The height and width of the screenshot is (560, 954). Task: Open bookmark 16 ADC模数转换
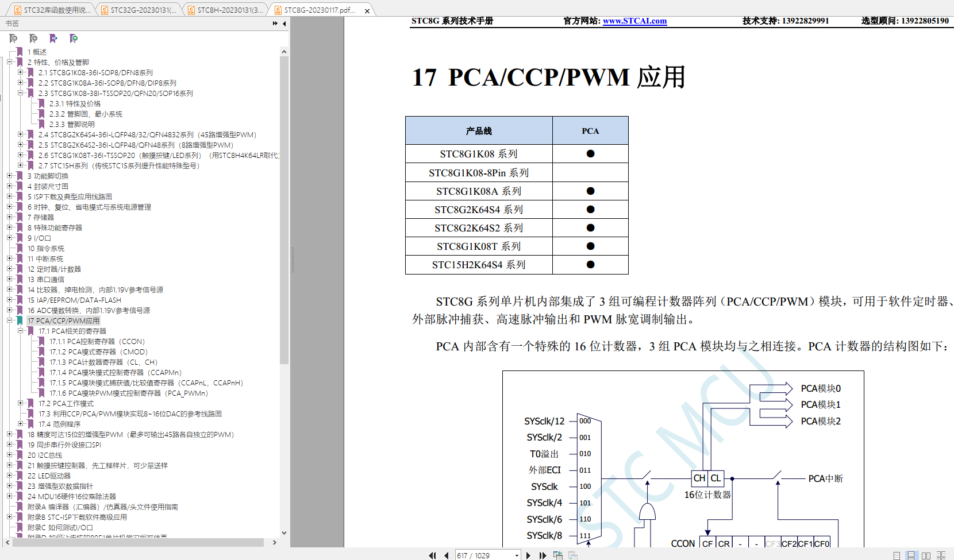click(x=89, y=310)
